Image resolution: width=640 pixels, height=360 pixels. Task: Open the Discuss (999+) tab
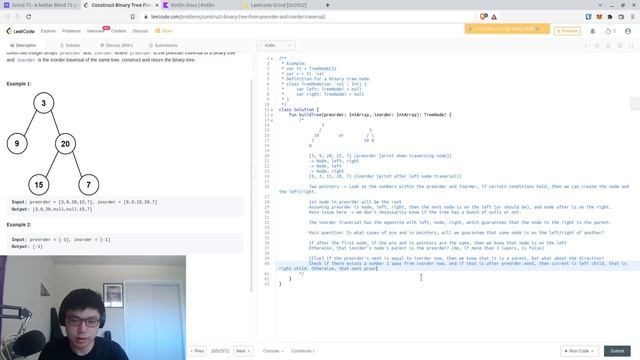click(116, 45)
